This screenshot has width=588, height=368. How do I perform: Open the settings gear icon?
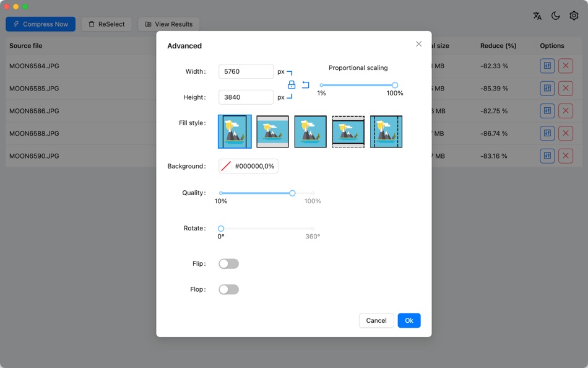[x=574, y=15]
